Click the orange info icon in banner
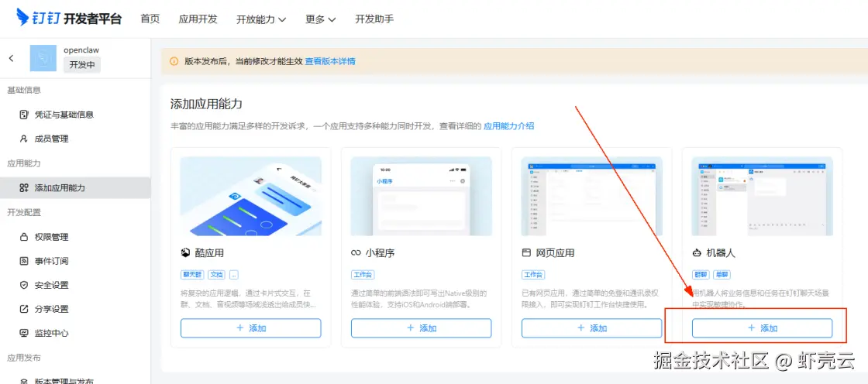868x384 pixels. pyautogui.click(x=174, y=61)
